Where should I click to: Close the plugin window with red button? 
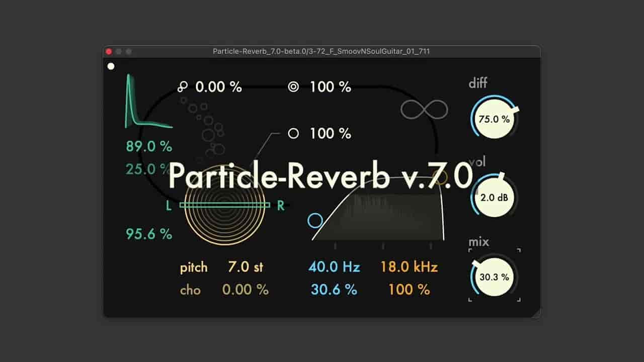(x=109, y=51)
